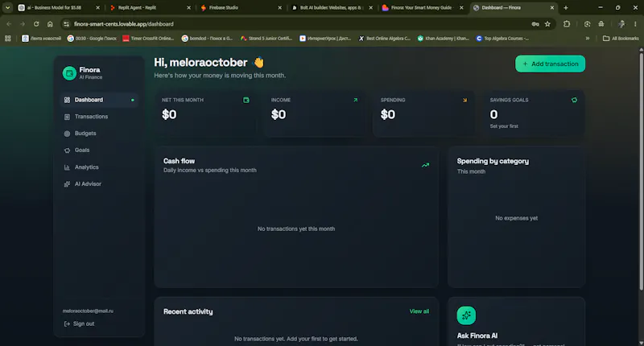Open the Best Online Algebra bookmark
This screenshot has height=346, width=644.
point(385,39)
